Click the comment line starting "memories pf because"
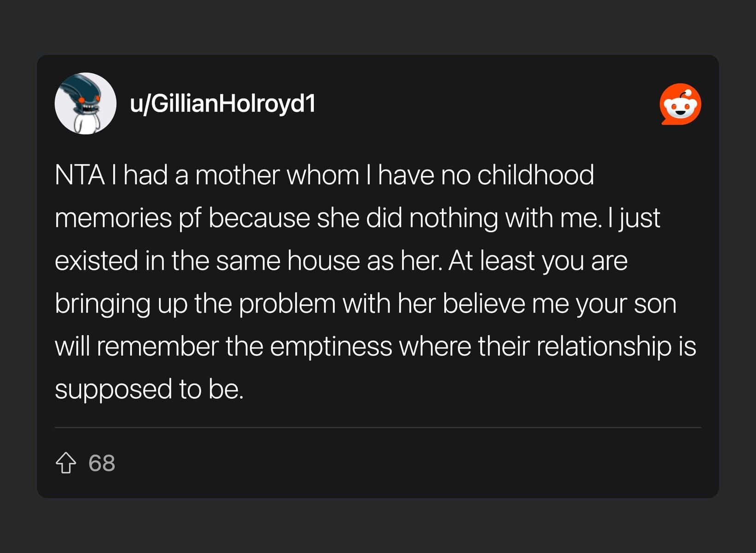Image resolution: width=756 pixels, height=553 pixels. tap(357, 218)
